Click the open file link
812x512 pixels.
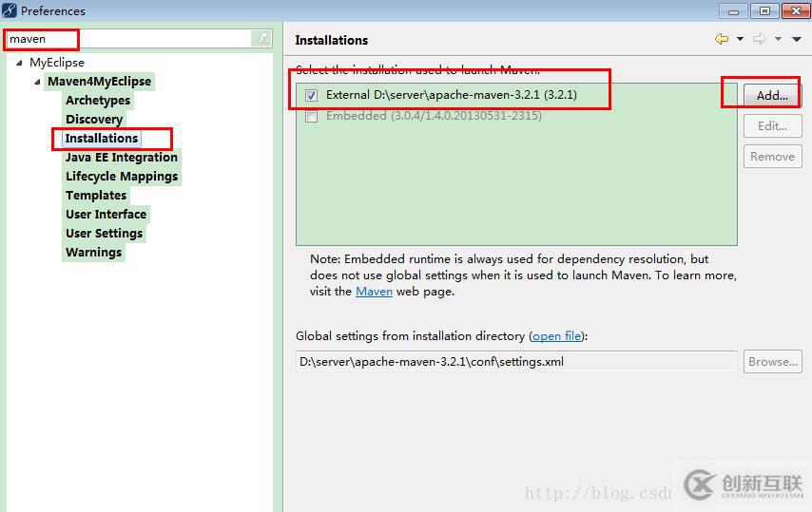pos(556,336)
